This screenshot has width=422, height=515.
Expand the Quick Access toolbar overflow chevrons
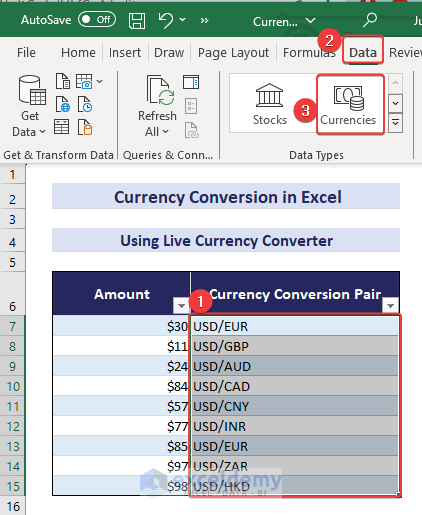[x=204, y=21]
